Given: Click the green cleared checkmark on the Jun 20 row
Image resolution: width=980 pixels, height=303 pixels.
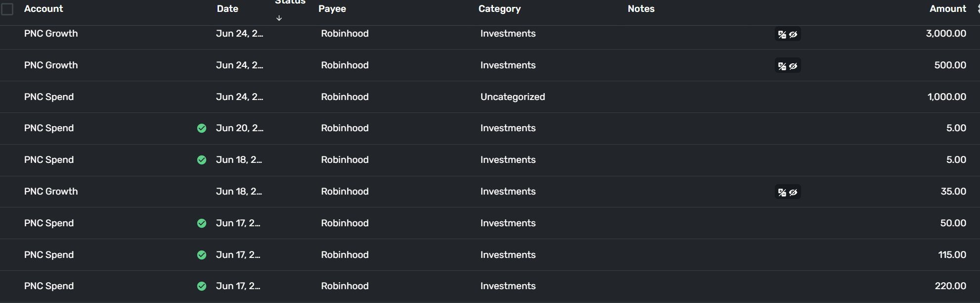Looking at the screenshot, I should coord(202,128).
